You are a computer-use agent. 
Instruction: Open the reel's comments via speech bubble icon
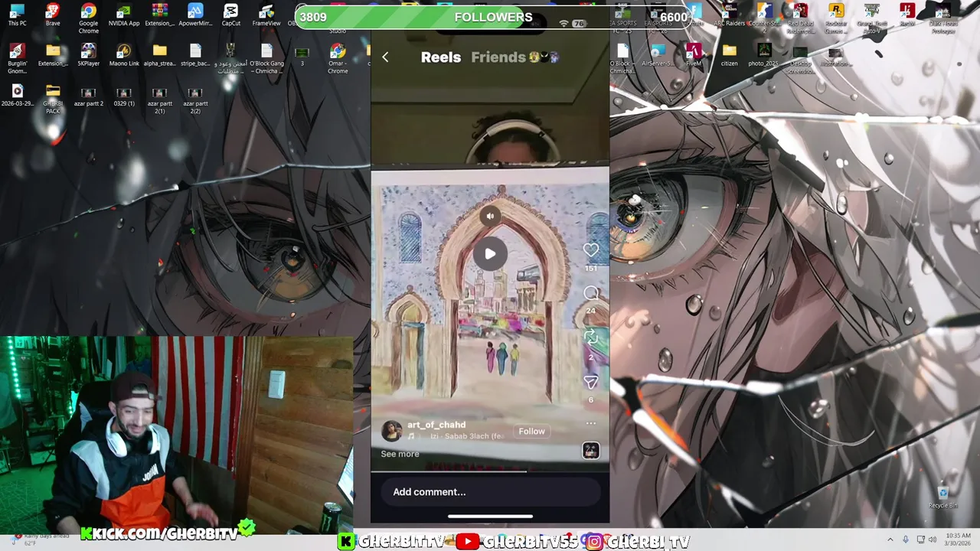click(x=591, y=293)
